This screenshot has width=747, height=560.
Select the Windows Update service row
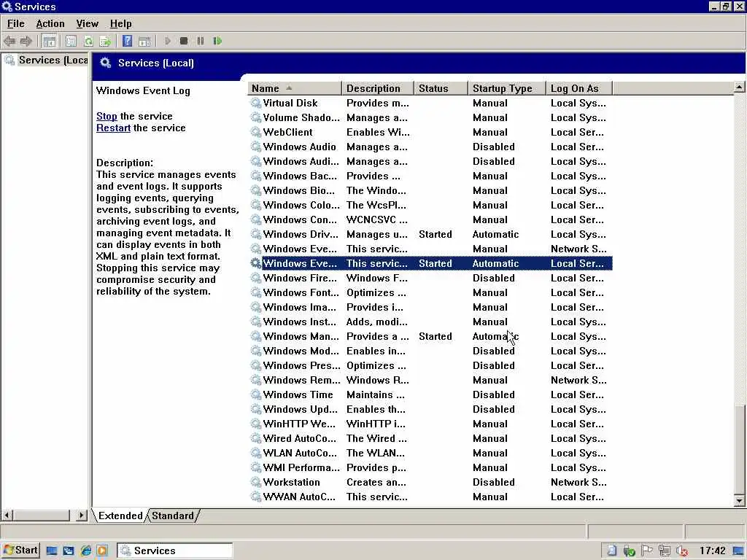[x=430, y=410]
